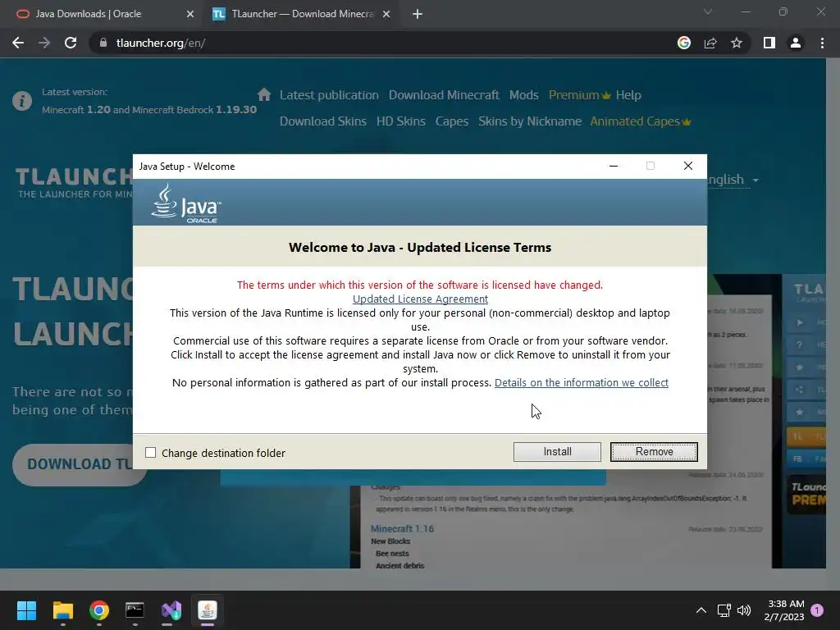Open the volume control in tray
The height and width of the screenshot is (630, 840).
click(x=743, y=610)
